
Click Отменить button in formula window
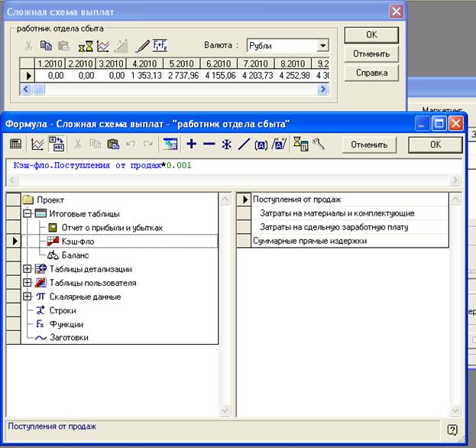click(369, 144)
